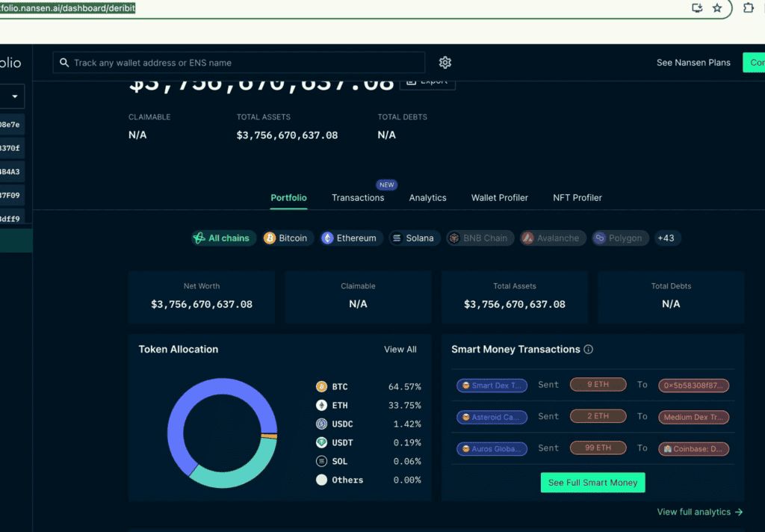765x532 pixels.
Task: Switch to the Portfolio tab
Action: (x=288, y=198)
